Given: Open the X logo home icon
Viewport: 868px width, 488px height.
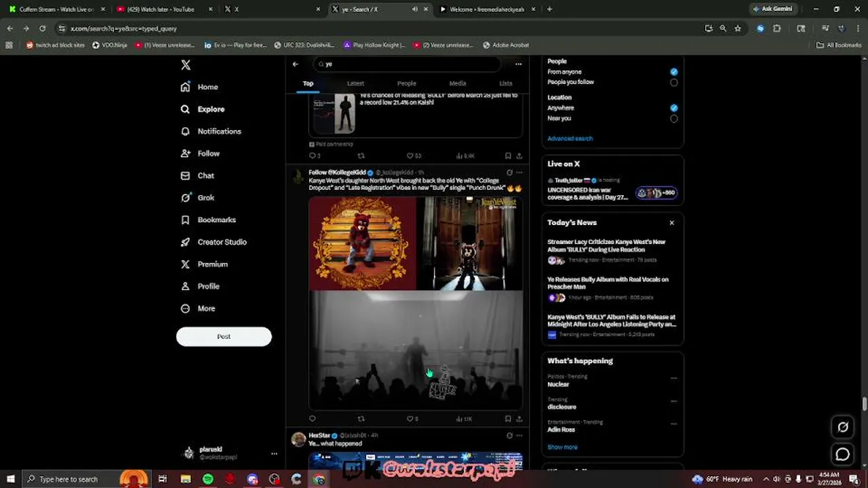Looking at the screenshot, I should tap(186, 65).
